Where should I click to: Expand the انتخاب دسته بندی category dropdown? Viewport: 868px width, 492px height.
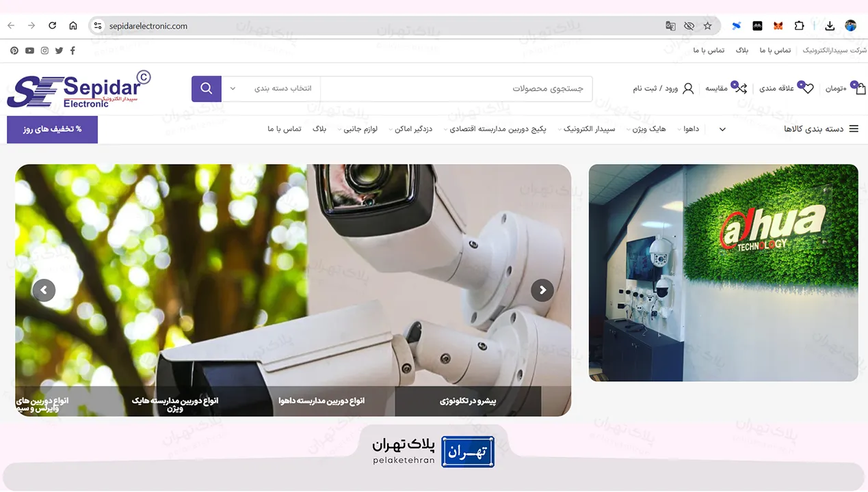[x=271, y=89]
